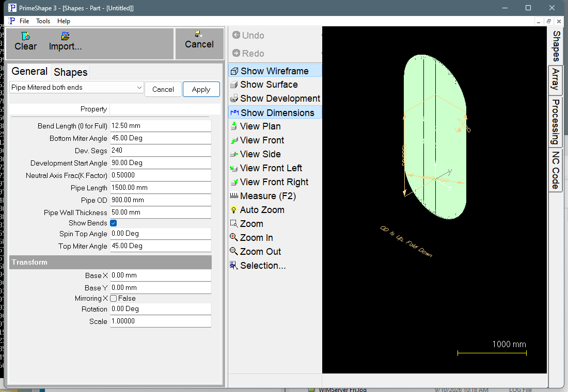The height and width of the screenshot is (392, 568).
Task: Click the Transform section header
Action: (x=110, y=262)
